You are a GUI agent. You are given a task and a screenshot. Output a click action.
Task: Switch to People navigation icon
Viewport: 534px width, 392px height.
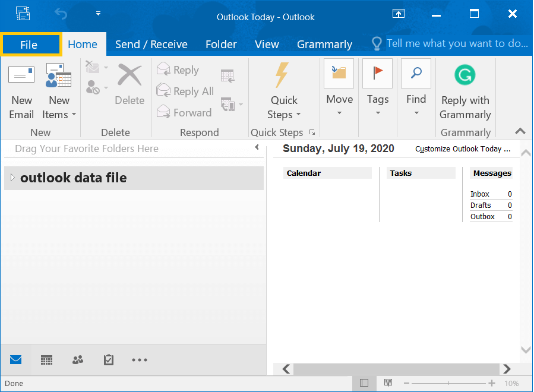78,360
